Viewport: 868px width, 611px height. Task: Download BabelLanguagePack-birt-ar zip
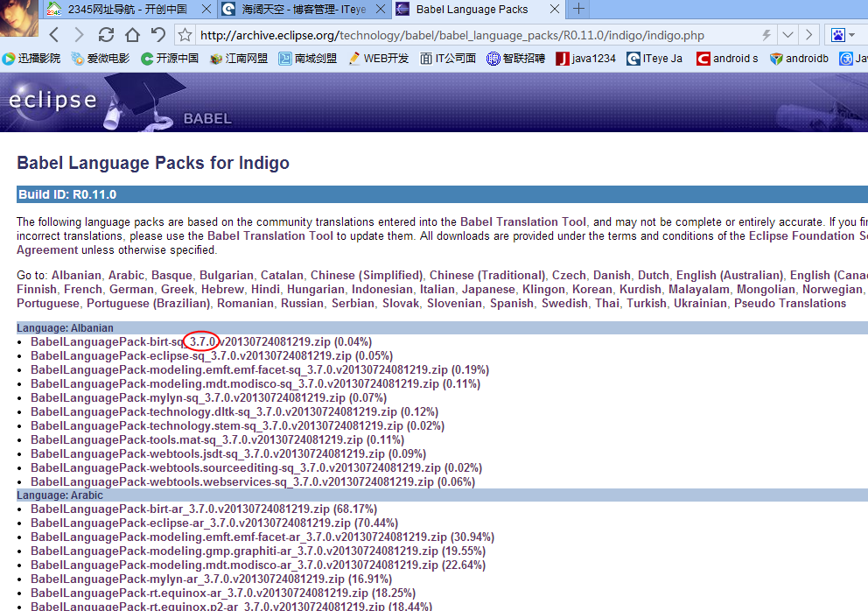click(x=180, y=509)
